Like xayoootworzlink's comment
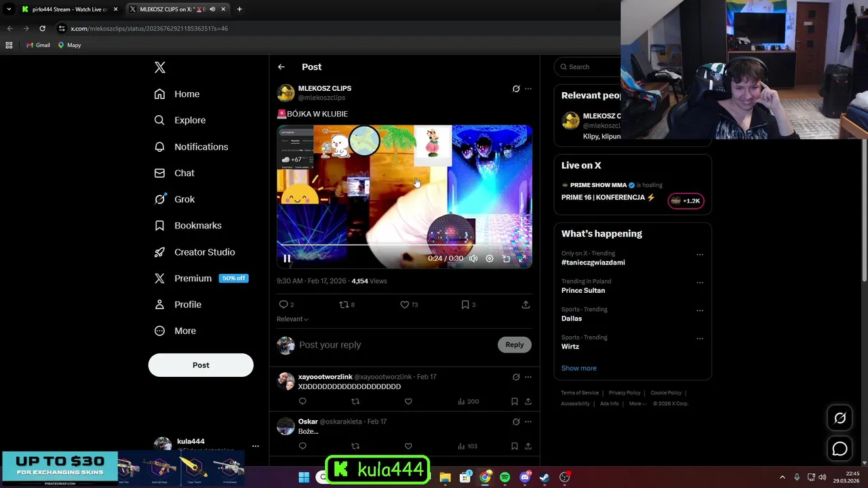The image size is (868, 488). click(x=408, y=401)
